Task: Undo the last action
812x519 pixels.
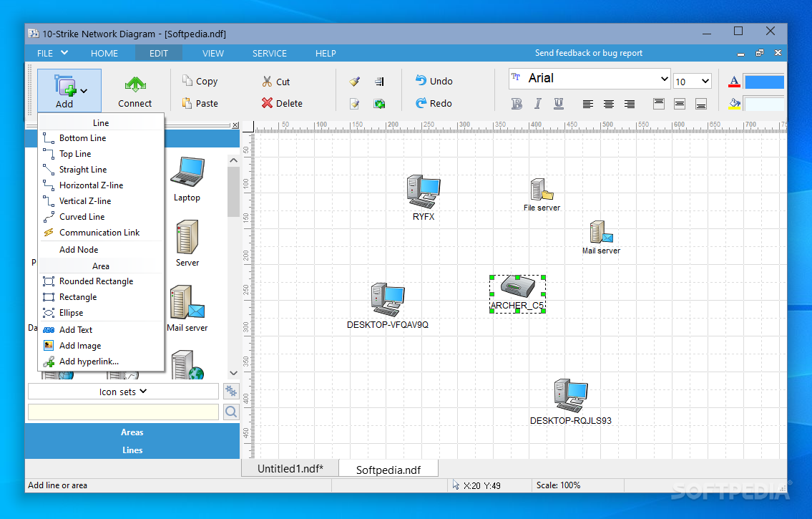Action: point(434,82)
